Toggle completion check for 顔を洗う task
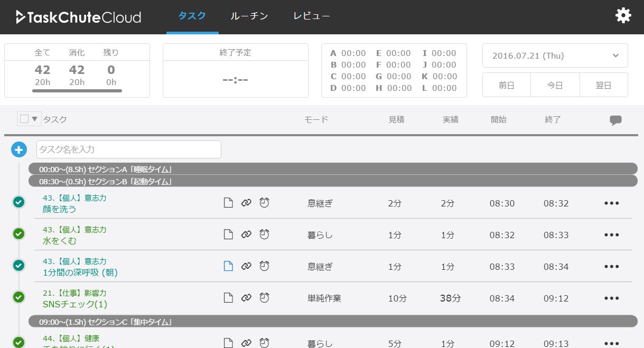This screenshot has height=348, width=644. click(x=18, y=202)
